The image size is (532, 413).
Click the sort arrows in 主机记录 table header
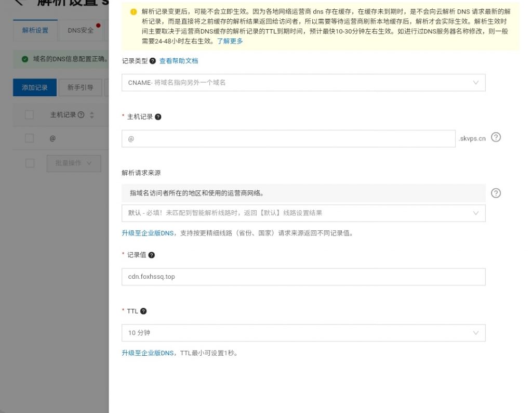[91, 115]
